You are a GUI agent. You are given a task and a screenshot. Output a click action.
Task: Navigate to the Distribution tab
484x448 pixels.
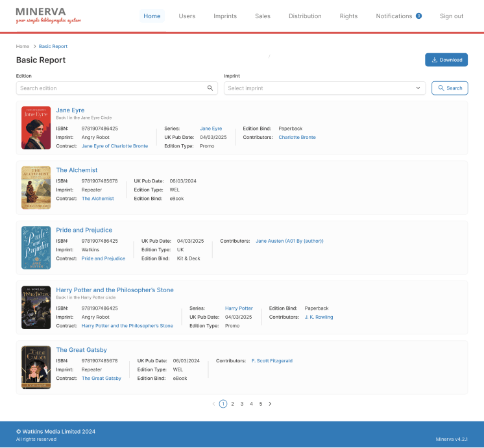pos(305,16)
